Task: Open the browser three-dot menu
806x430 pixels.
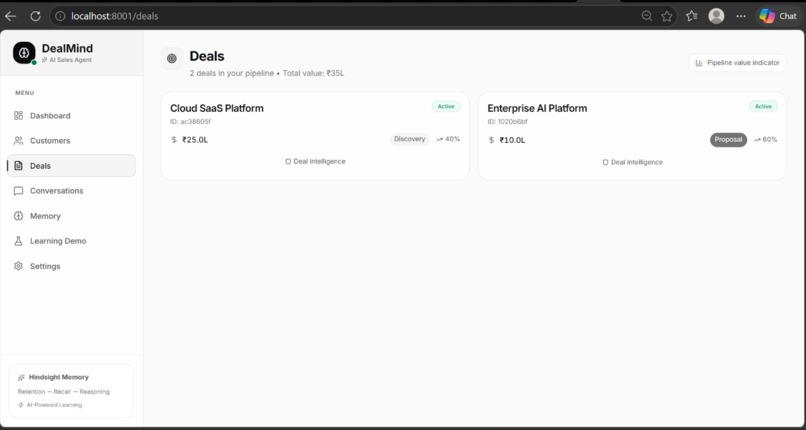Action: [741, 16]
